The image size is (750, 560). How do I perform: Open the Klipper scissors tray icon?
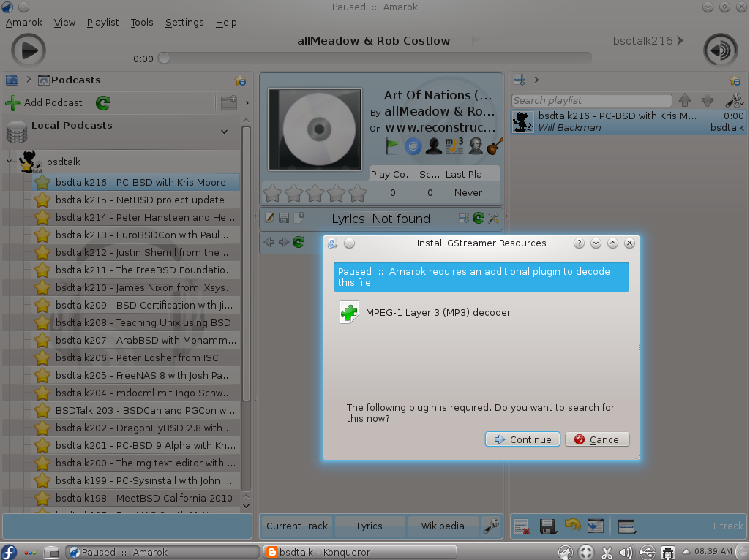607,552
